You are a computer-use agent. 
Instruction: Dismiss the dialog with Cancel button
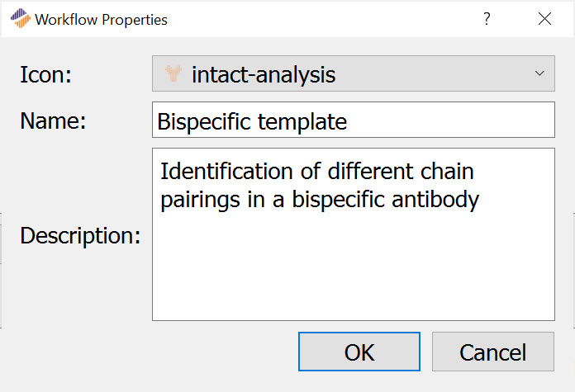pyautogui.click(x=493, y=352)
